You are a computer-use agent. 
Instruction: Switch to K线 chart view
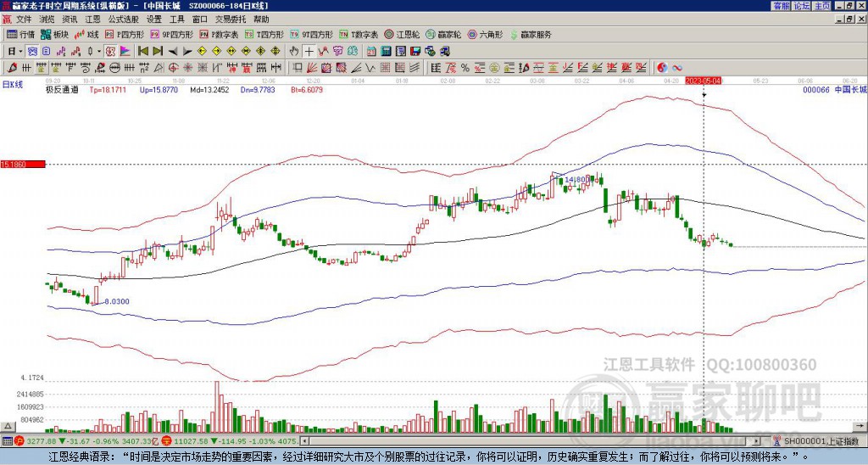[x=87, y=34]
